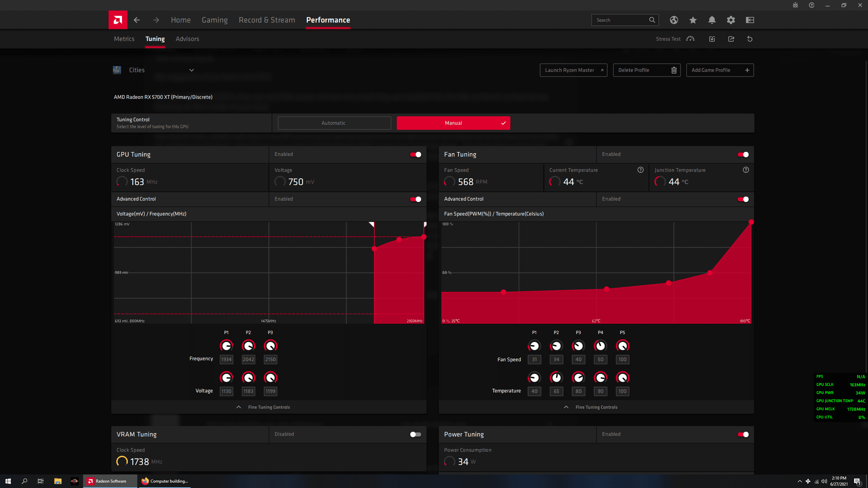Open the help question mark icon
The width and height of the screenshot is (868, 488).
coord(811,5)
